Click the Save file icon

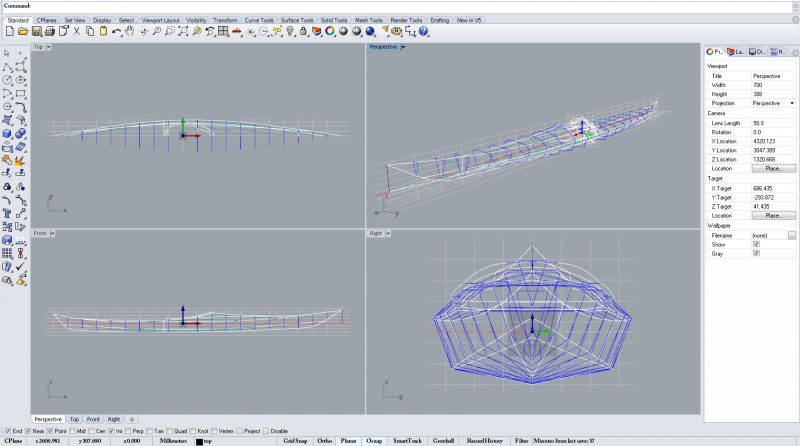click(x=36, y=32)
